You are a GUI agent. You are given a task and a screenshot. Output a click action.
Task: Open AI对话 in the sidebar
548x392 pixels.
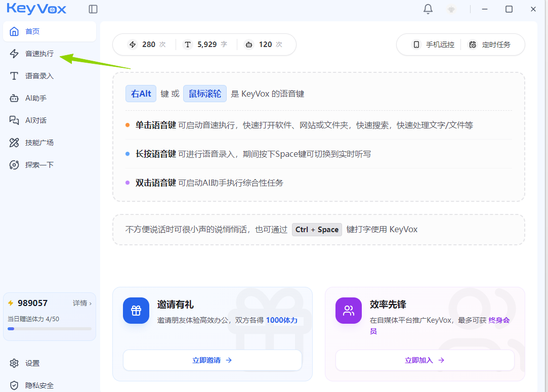[50, 120]
